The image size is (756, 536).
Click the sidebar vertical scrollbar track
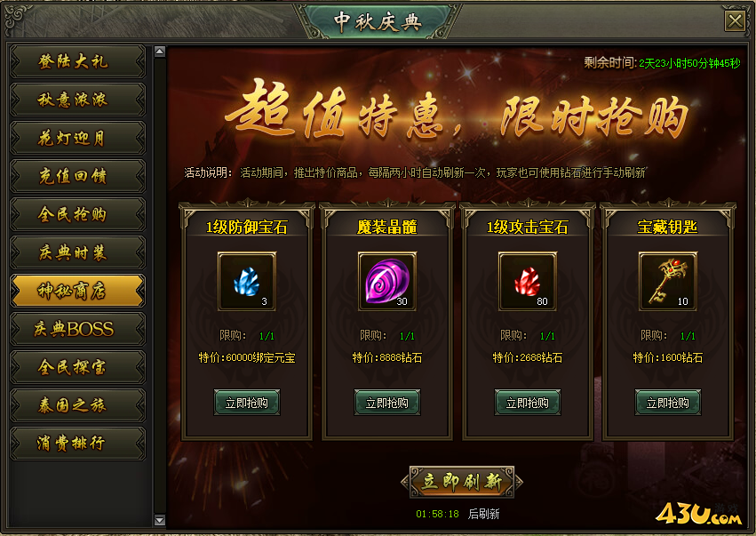[x=160, y=285]
